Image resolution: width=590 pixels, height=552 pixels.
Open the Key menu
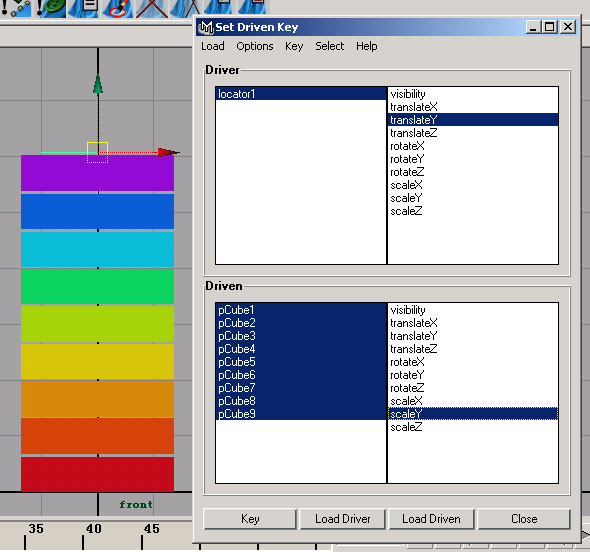pos(294,46)
